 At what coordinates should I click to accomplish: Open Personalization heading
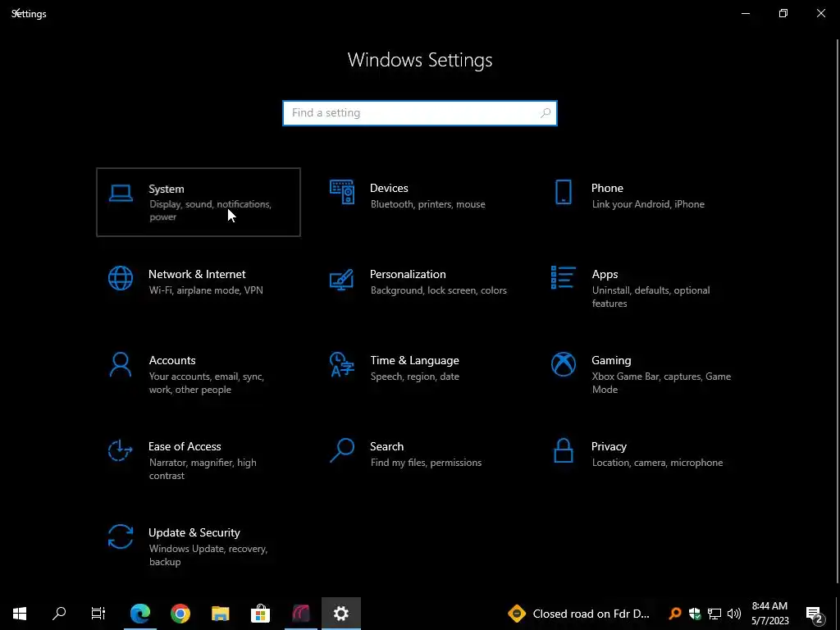(x=408, y=274)
